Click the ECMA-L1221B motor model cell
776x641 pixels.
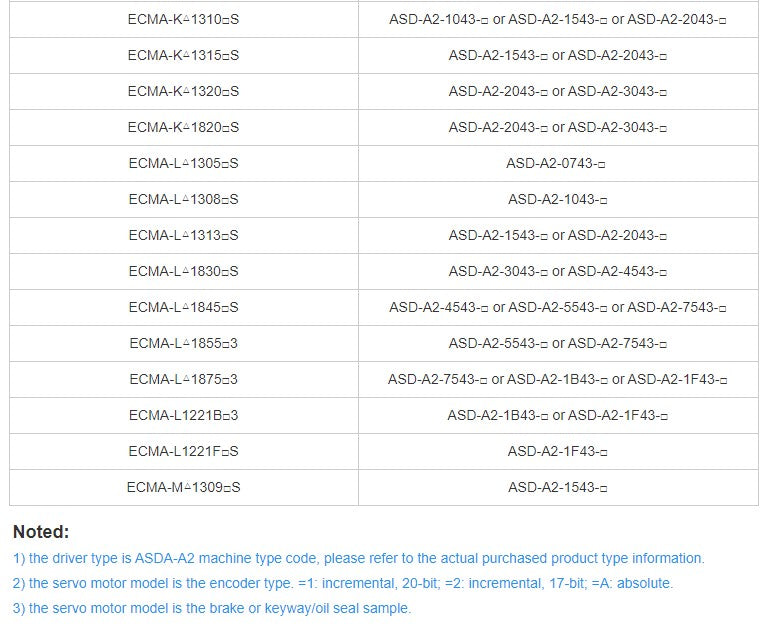click(x=184, y=415)
